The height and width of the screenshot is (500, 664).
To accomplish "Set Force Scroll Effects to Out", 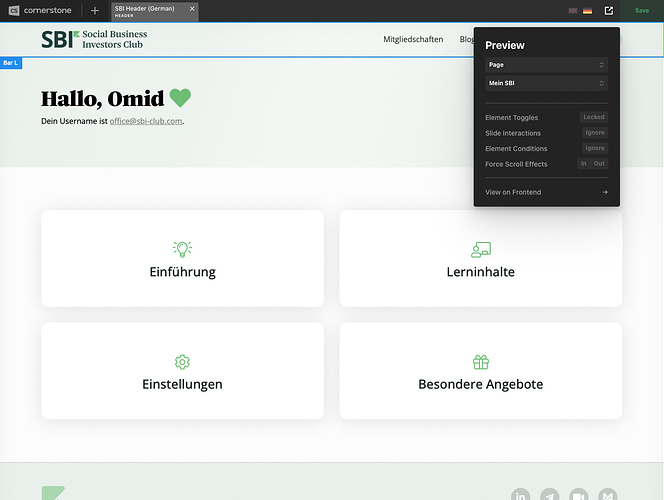I will 599,164.
